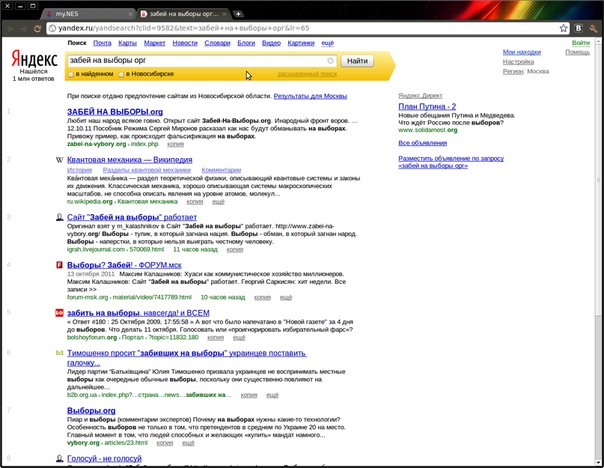Click Wikipedia W icon beside Квантовая механика

[59, 160]
